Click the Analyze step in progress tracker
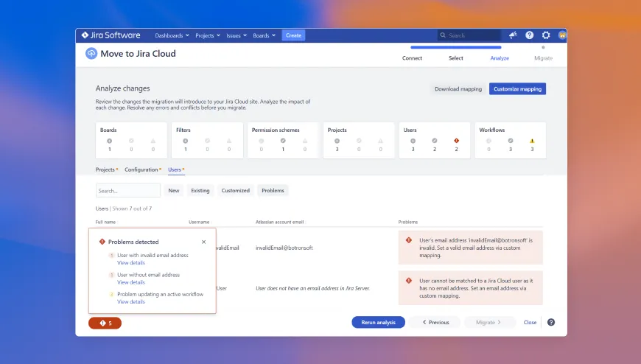641x364 pixels. click(x=499, y=57)
